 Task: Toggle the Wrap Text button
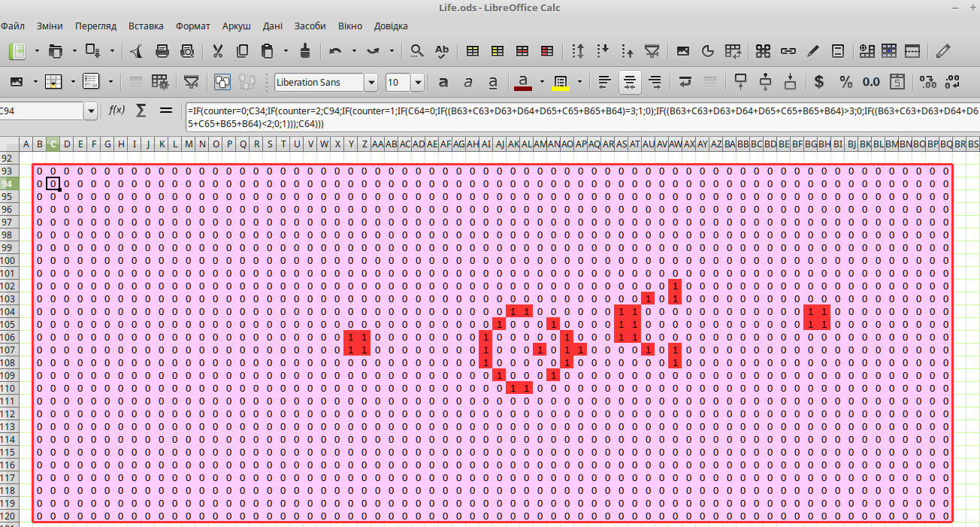685,82
